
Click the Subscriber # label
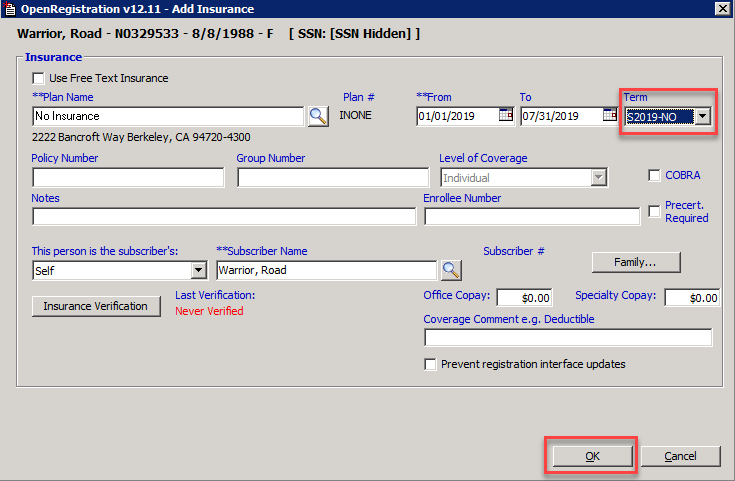(x=514, y=251)
